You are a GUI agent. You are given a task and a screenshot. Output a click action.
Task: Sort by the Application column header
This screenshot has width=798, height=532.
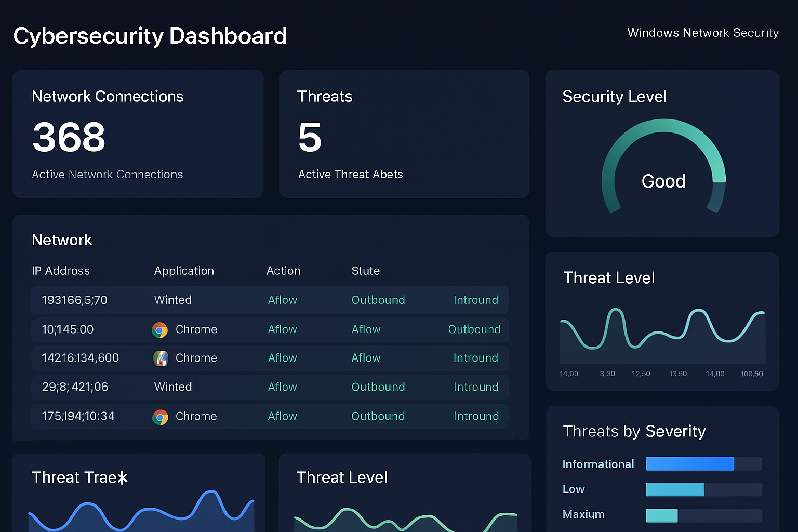pyautogui.click(x=184, y=271)
